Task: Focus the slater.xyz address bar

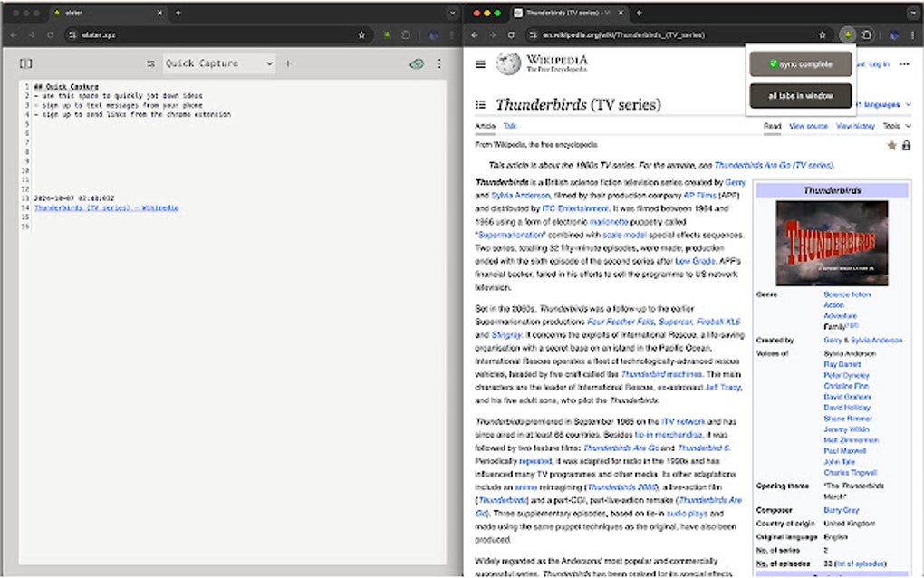Action: [x=215, y=34]
